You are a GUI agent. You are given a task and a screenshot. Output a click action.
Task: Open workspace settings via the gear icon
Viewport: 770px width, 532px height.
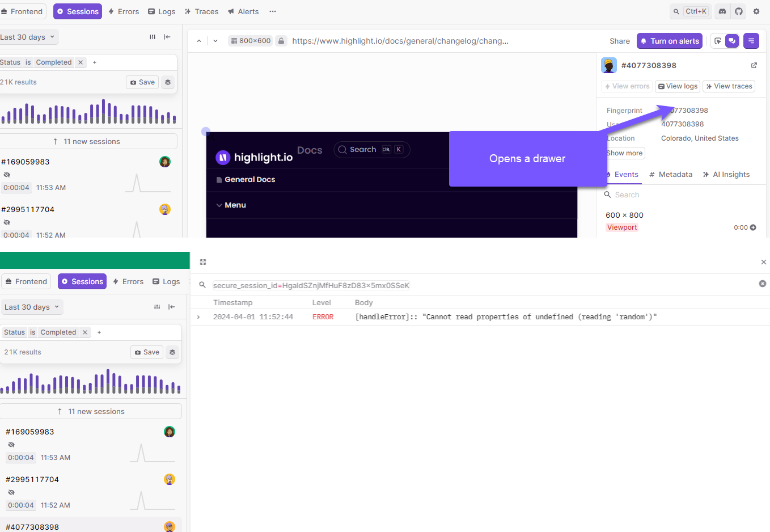pos(756,11)
